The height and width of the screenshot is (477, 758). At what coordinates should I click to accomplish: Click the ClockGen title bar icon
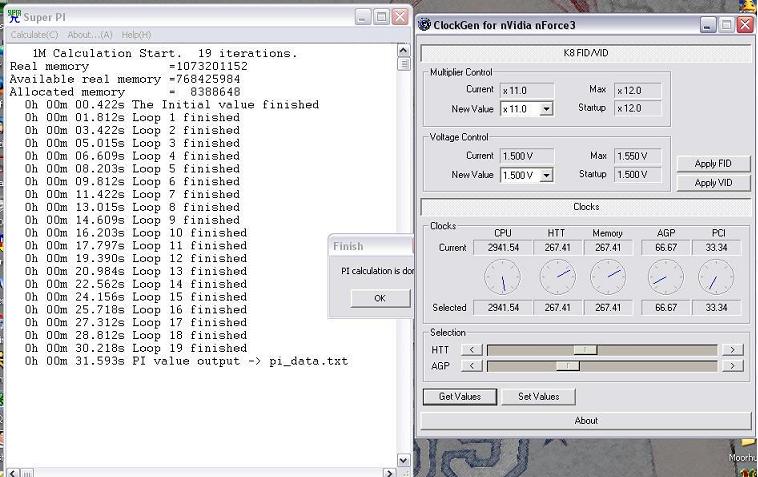point(424,25)
